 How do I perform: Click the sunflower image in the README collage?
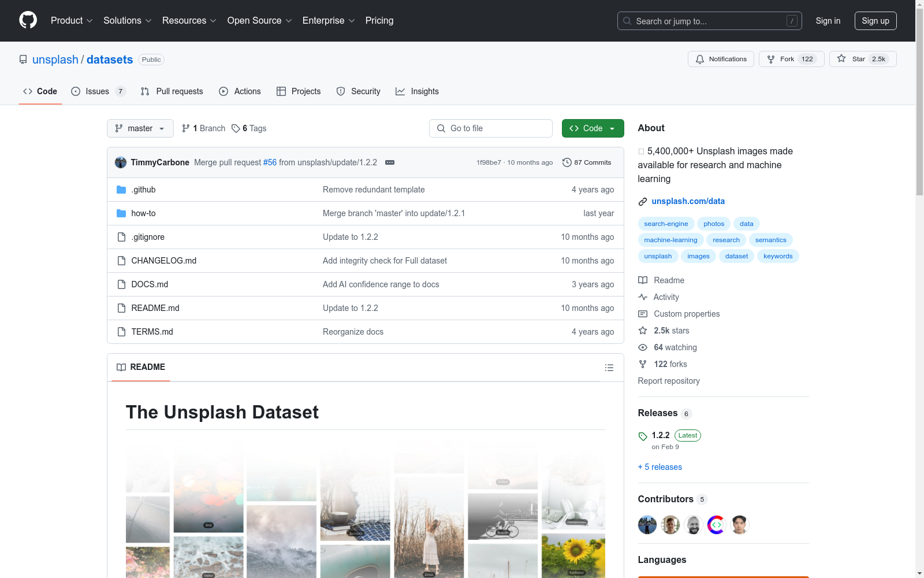[573, 555]
